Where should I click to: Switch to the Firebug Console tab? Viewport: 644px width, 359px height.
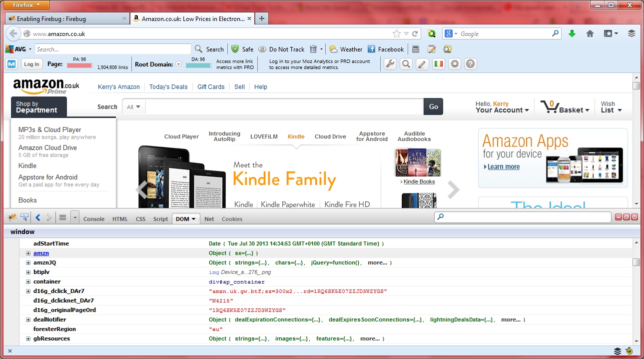pos(94,219)
